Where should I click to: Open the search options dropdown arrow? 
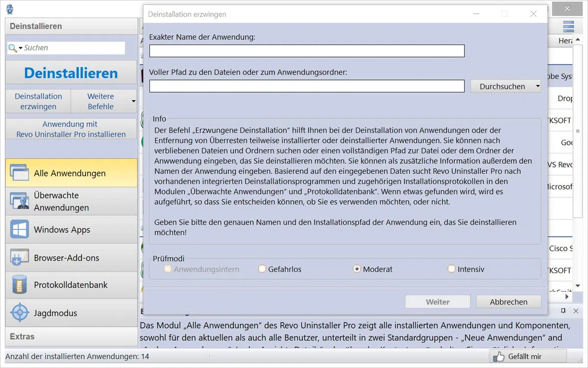(x=21, y=48)
